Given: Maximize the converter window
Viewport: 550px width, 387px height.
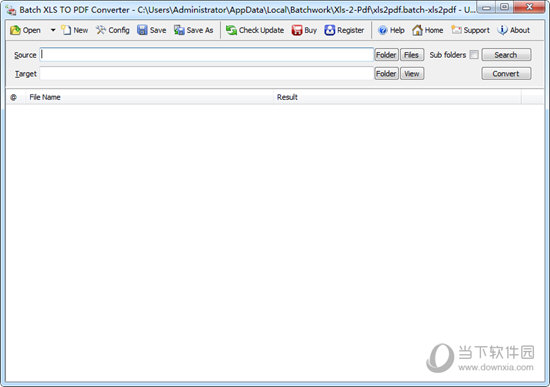Looking at the screenshot, I should [504, 7].
